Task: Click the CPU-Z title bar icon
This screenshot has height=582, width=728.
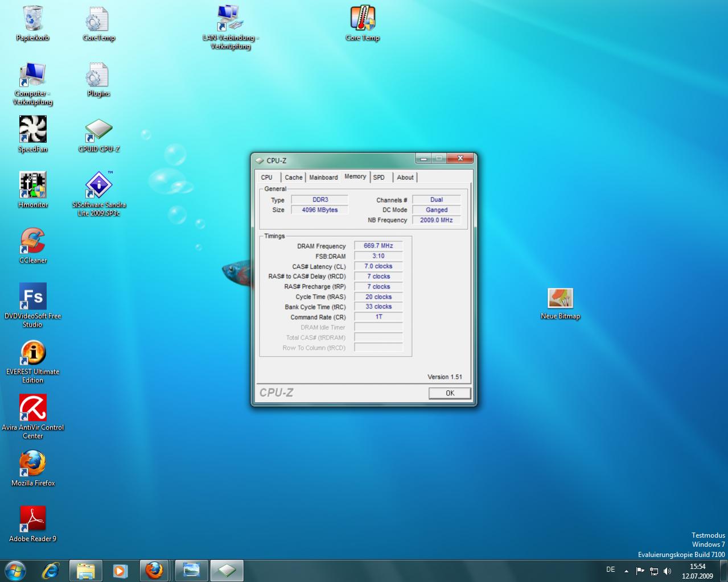Action: tap(260, 160)
